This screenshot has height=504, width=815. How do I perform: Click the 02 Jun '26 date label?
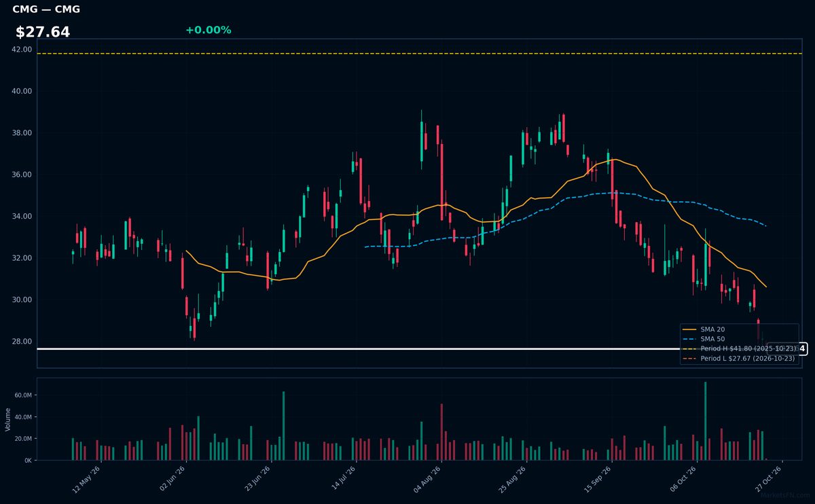172,479
